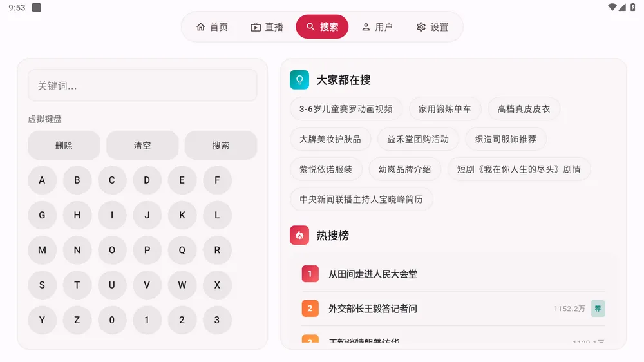Tap the 搜索 button on virtual keyboard
644x362 pixels.
pos(220,146)
